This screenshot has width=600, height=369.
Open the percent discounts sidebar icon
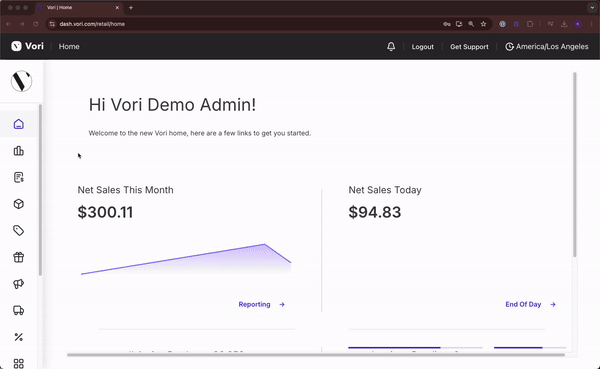pos(18,337)
